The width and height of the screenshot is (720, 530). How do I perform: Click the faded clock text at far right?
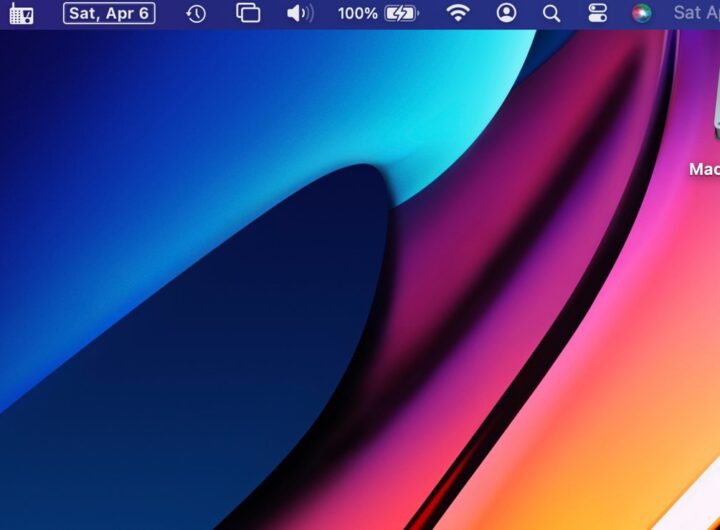point(696,14)
